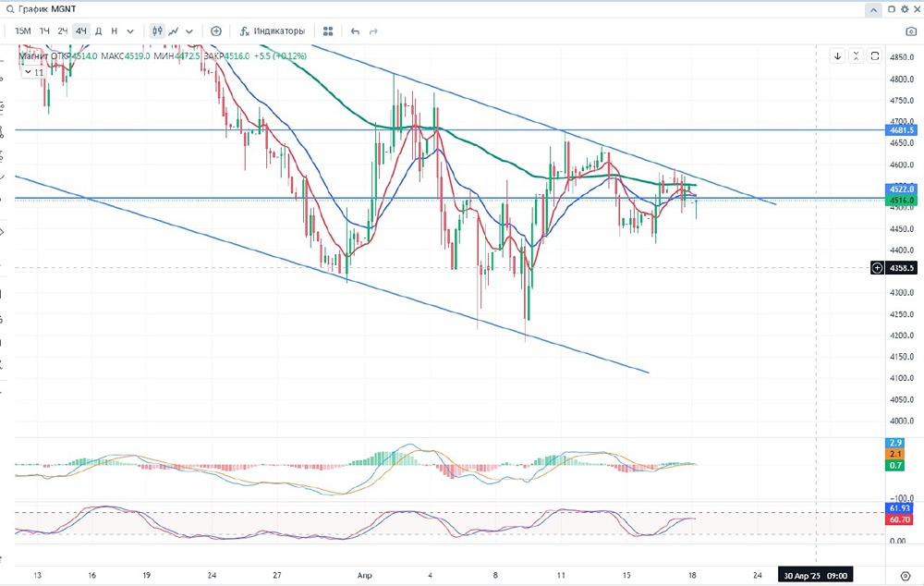Click the MACD histogram label 0.7
Image resolution: width=924 pixels, height=586 pixels.
895,465
